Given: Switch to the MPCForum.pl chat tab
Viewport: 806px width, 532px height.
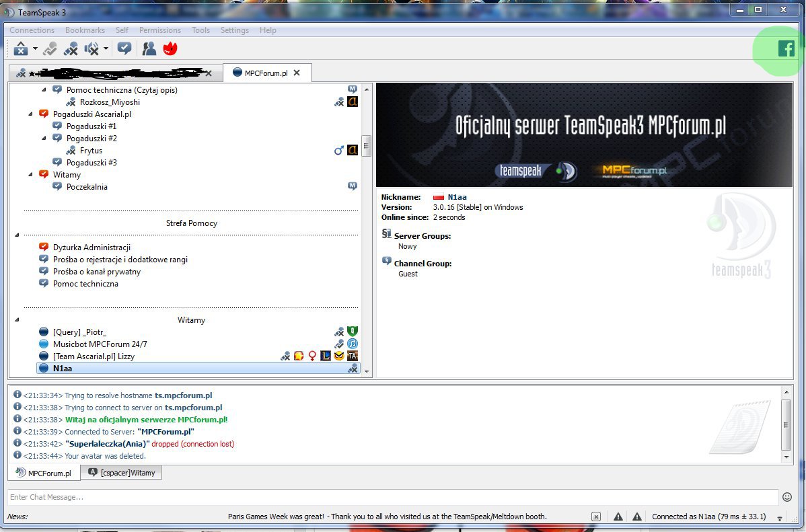Looking at the screenshot, I should pos(44,473).
